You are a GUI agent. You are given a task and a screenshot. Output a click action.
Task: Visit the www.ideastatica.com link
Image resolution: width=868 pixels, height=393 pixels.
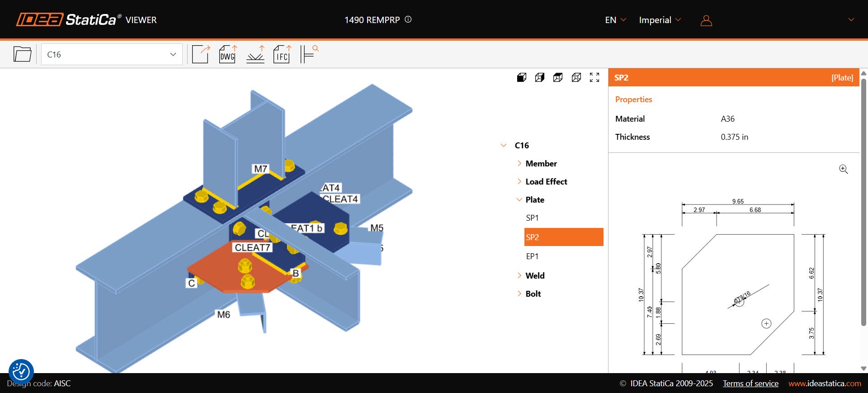[x=825, y=384]
